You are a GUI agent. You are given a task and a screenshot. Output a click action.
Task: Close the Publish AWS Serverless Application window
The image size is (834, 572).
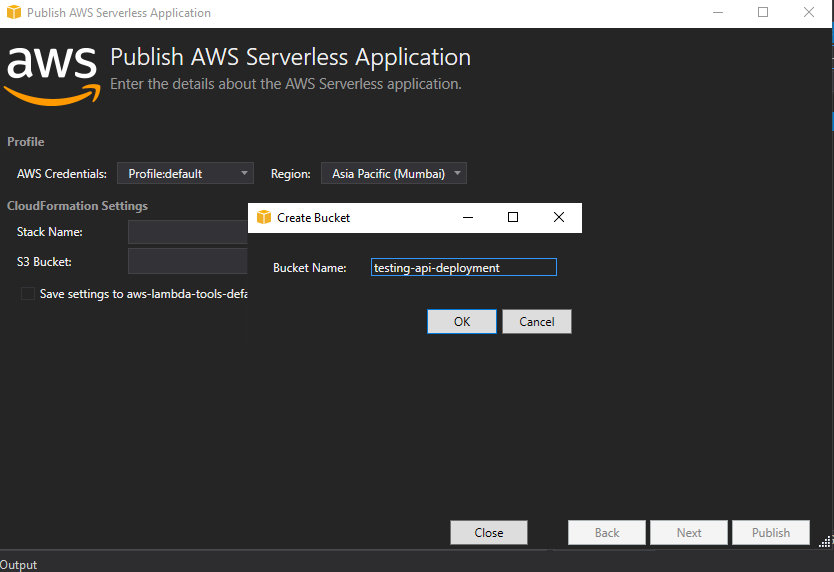[808, 12]
